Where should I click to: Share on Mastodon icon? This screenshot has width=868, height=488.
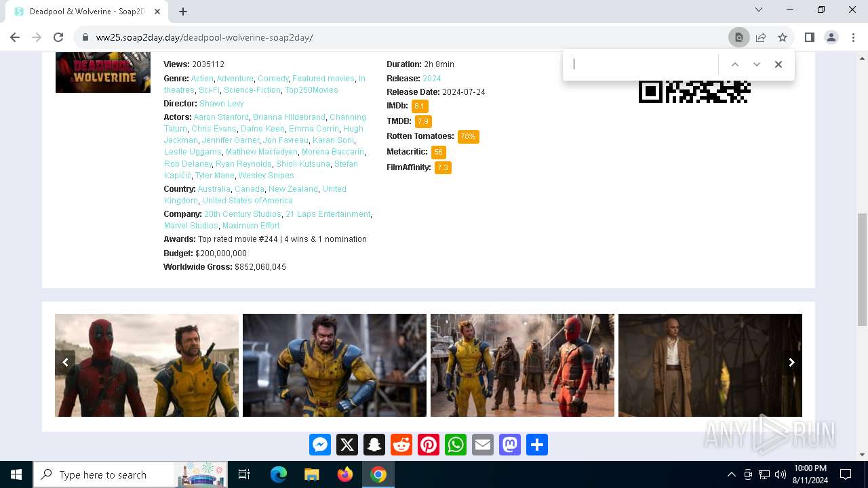pyautogui.click(x=510, y=445)
